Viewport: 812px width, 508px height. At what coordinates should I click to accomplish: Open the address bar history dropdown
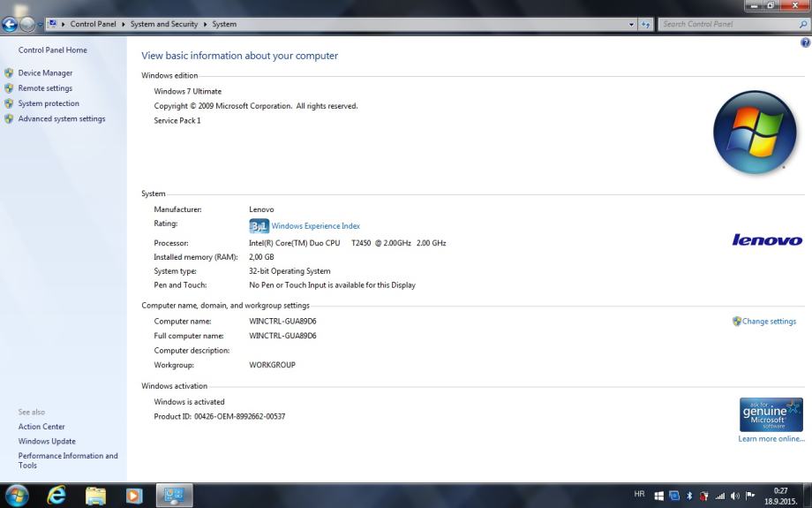[x=631, y=25]
